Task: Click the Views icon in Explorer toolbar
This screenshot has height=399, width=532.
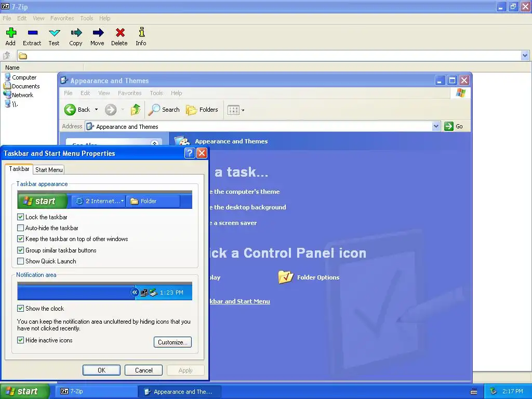Action: pos(233,110)
